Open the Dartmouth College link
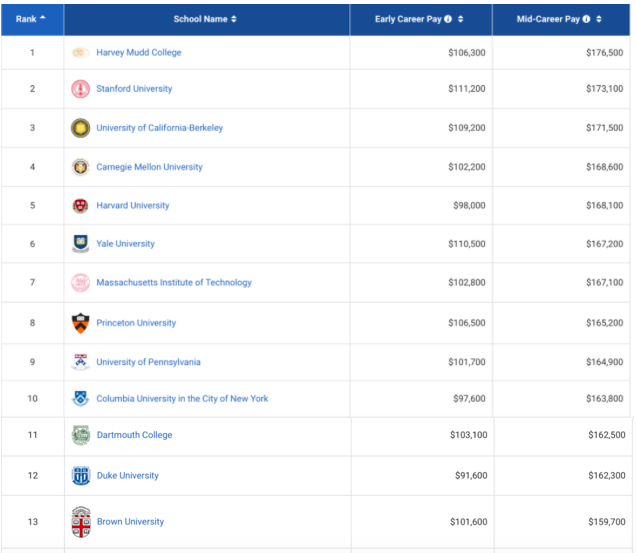The height and width of the screenshot is (553, 636). point(134,435)
